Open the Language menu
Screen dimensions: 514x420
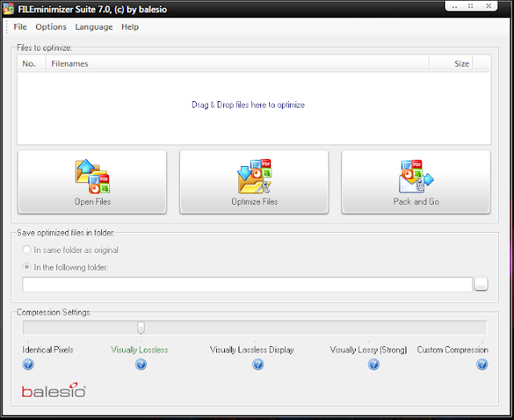point(94,27)
